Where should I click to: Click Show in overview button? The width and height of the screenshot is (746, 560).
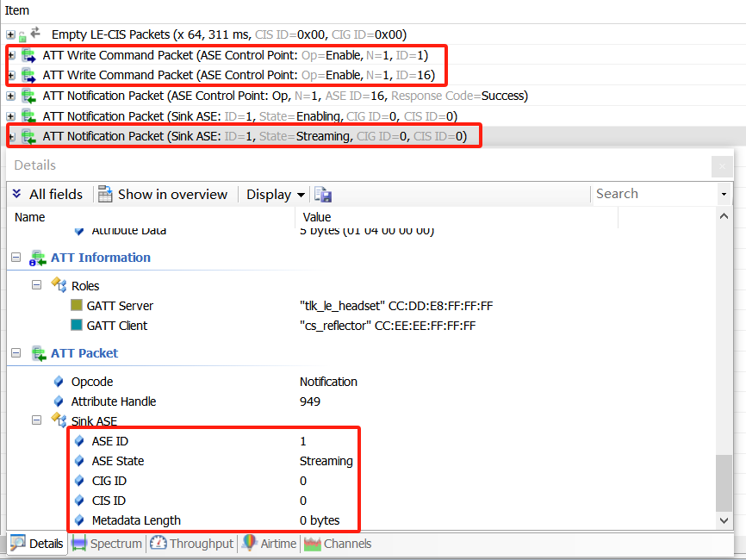(x=163, y=194)
